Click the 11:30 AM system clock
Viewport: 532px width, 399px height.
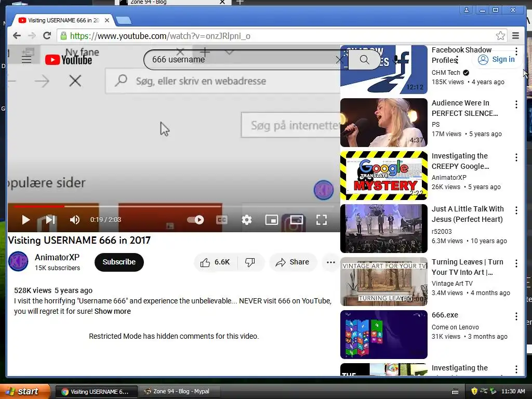[513, 391]
